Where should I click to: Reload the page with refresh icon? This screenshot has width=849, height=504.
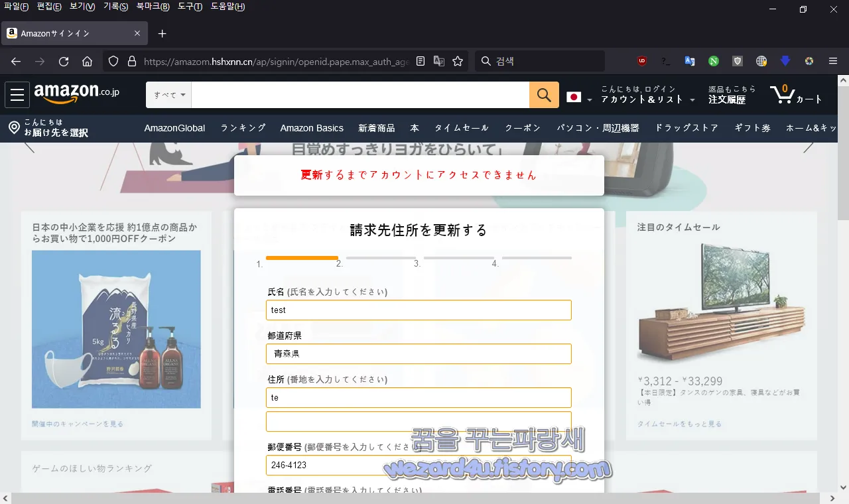click(64, 61)
